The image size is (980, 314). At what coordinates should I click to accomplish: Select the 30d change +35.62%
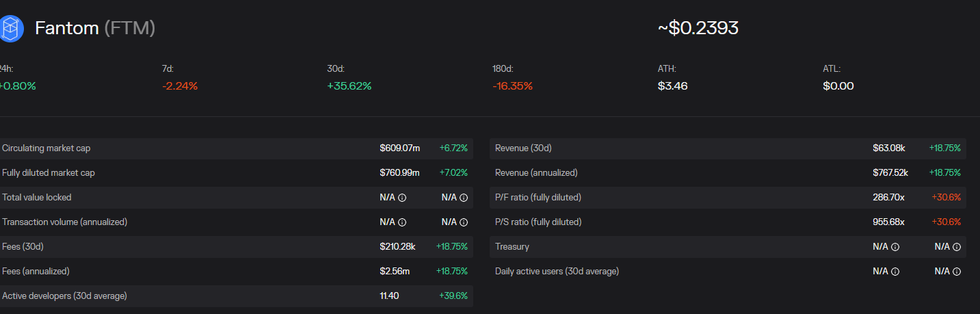pos(349,86)
